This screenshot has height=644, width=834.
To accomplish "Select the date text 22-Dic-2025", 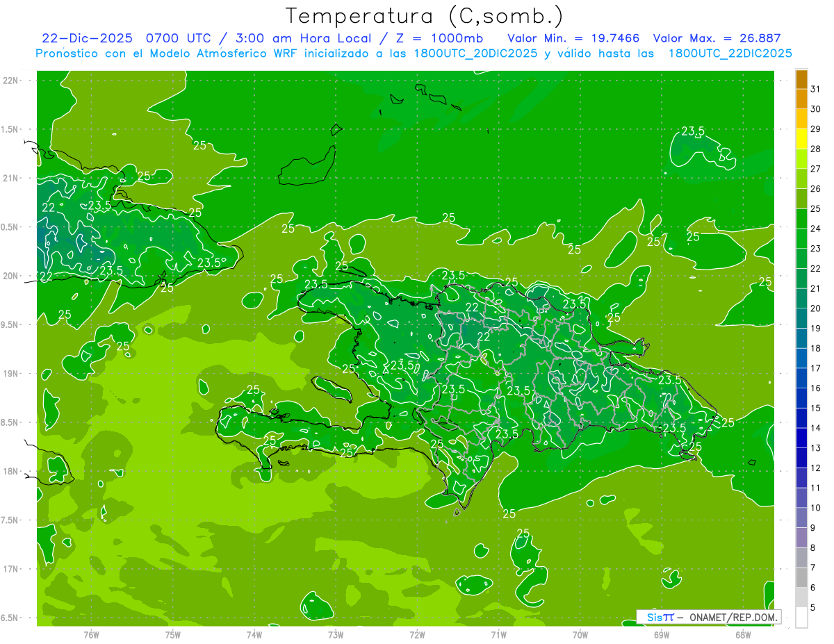I will pyautogui.click(x=89, y=38).
